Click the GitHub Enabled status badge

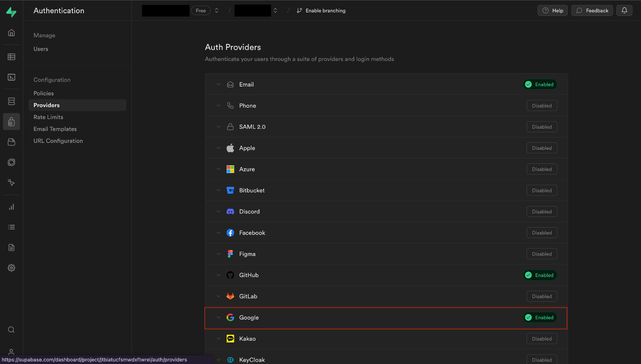[x=540, y=275]
